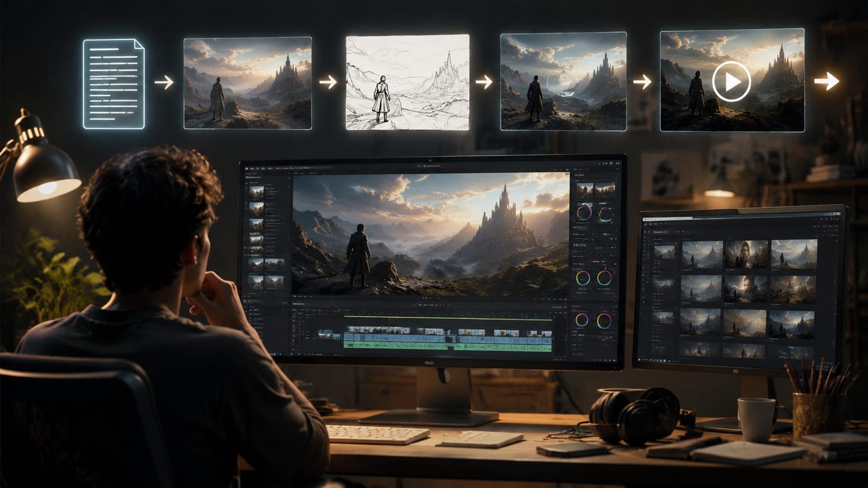The width and height of the screenshot is (868, 488).
Task: Click the lowest-left color wheel in the grading panel
Action: pos(582,320)
